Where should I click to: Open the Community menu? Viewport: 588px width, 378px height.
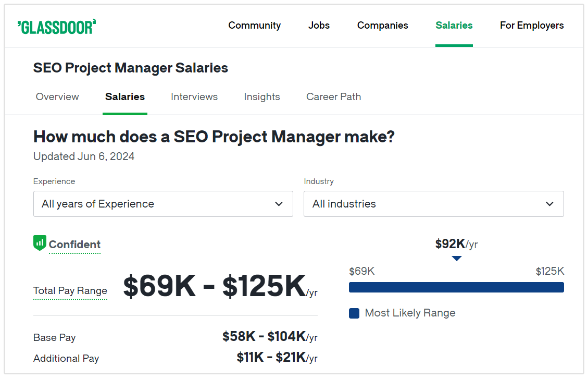(x=254, y=26)
